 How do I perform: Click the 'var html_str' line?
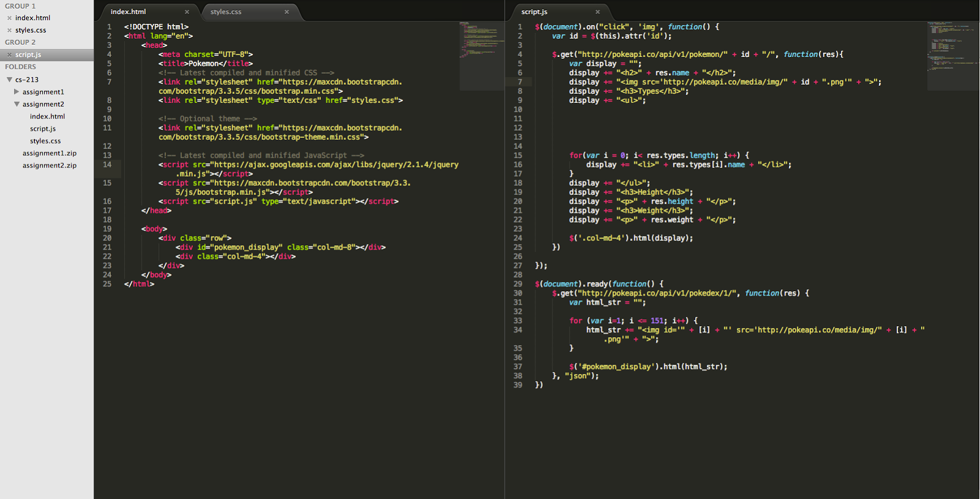(x=608, y=303)
